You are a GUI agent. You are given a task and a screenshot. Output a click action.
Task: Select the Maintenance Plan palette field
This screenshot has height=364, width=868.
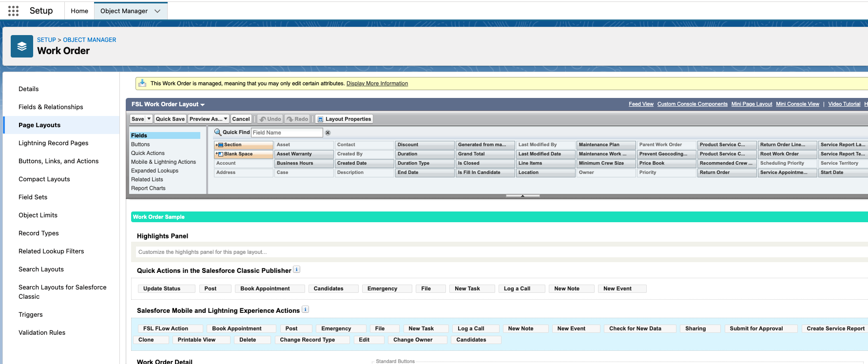point(606,145)
